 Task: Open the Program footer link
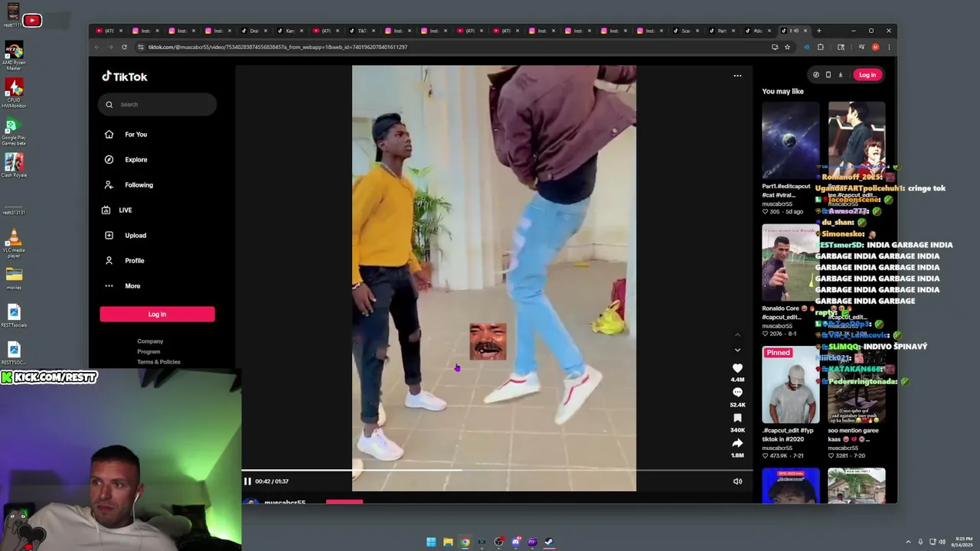point(149,351)
